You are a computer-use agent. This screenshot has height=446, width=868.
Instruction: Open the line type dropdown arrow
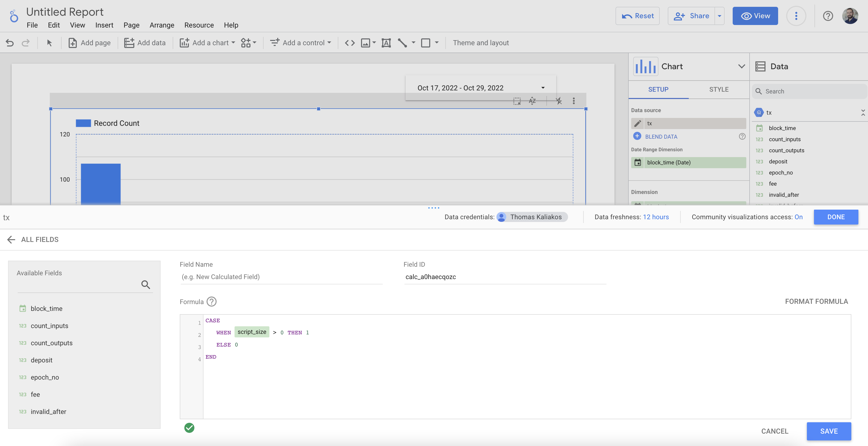tap(414, 43)
